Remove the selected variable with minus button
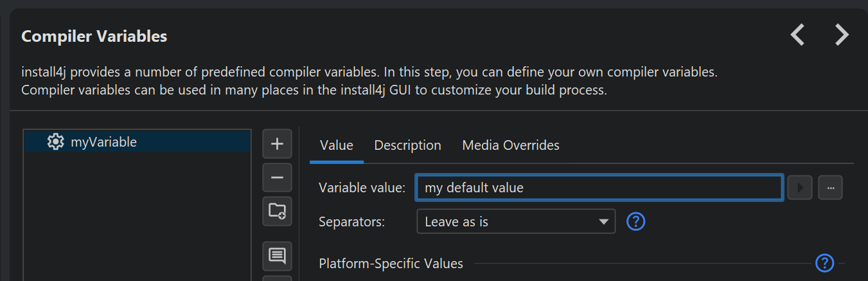The image size is (868, 281). tap(277, 177)
